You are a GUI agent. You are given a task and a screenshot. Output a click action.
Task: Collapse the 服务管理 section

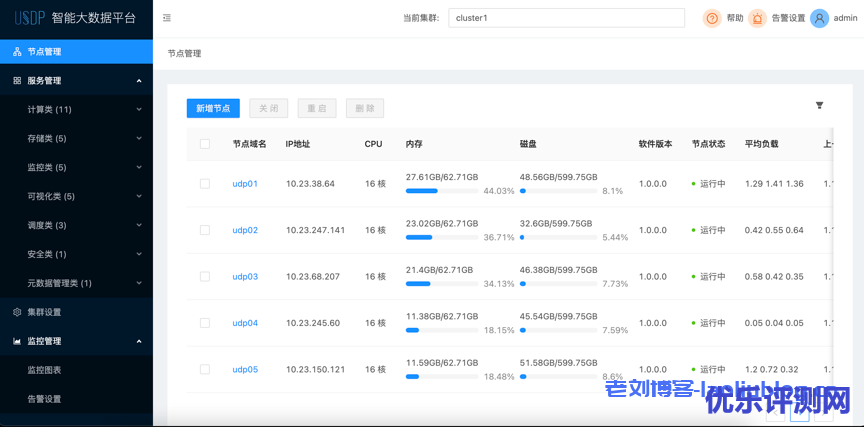tap(139, 81)
